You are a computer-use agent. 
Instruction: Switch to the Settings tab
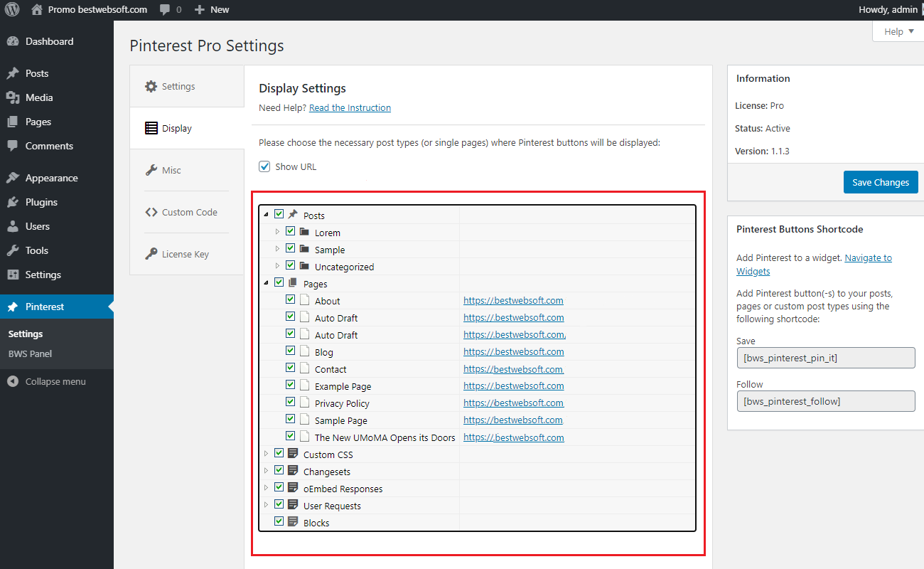[x=187, y=86]
